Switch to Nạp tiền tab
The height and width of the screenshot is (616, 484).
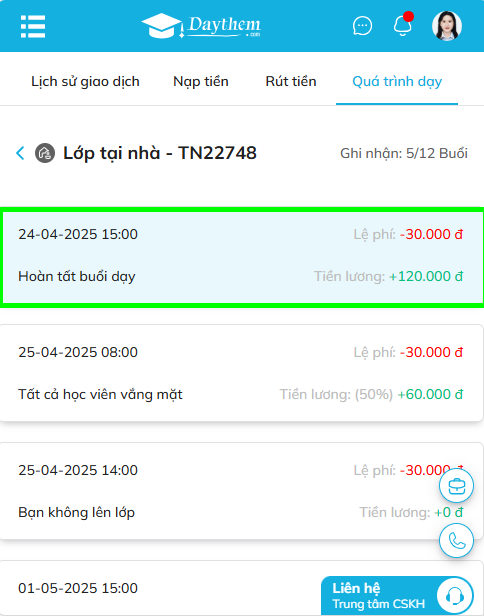tap(201, 81)
